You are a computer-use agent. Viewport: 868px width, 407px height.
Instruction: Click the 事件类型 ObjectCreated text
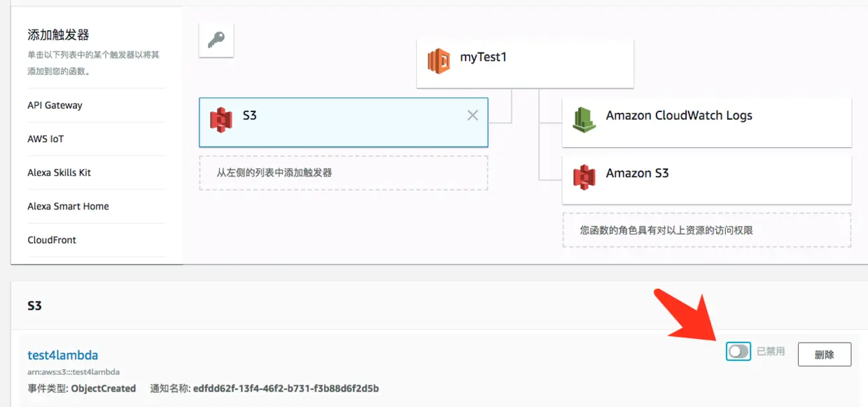pos(82,388)
